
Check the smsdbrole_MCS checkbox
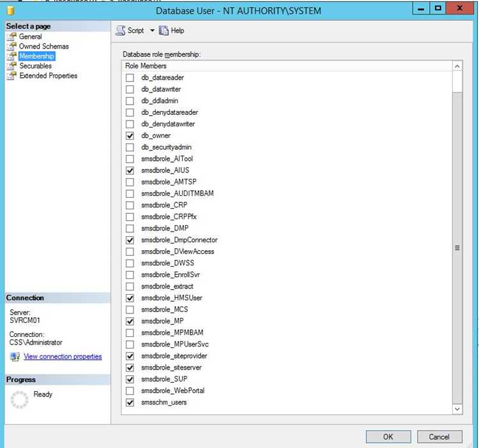(x=130, y=310)
